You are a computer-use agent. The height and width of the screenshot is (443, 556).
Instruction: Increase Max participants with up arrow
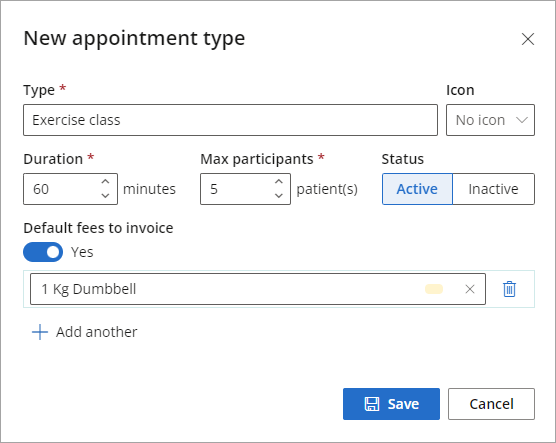[x=279, y=182]
